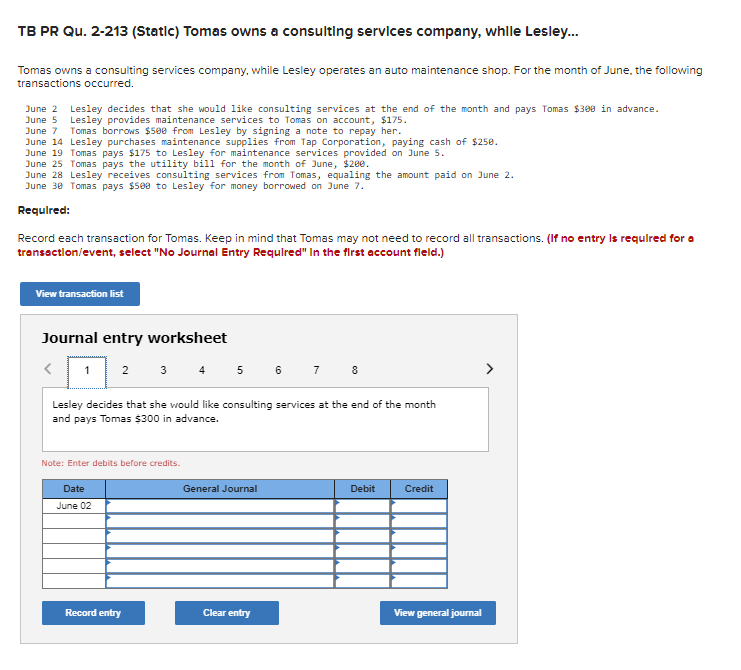This screenshot has height=670, width=741.
Task: Click the June 14 transaction line
Action: click(x=262, y=142)
